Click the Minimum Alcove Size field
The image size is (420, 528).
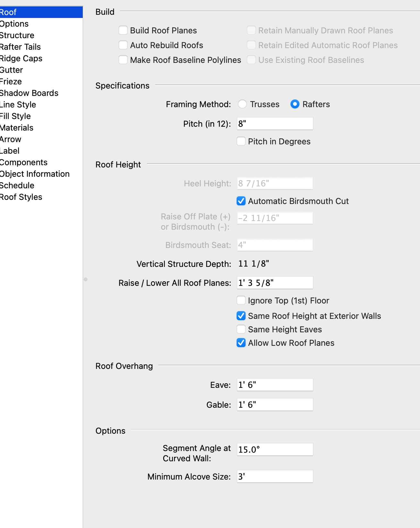275,477
